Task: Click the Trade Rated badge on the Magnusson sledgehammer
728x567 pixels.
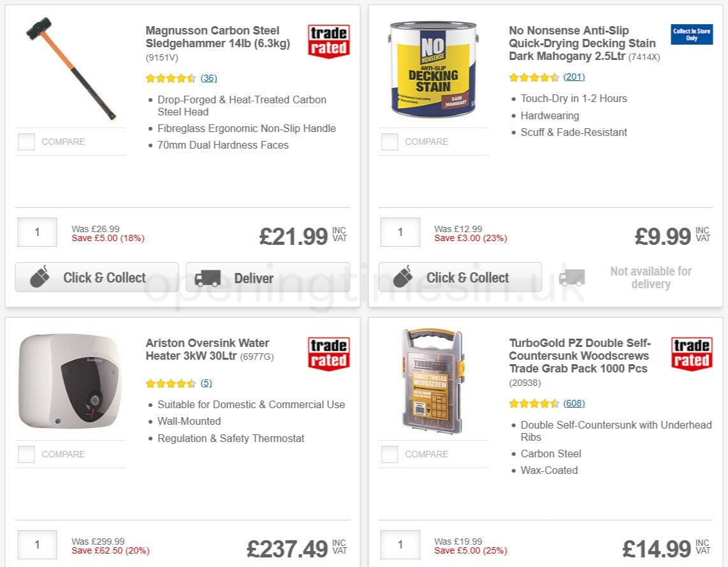Action: pos(328,40)
